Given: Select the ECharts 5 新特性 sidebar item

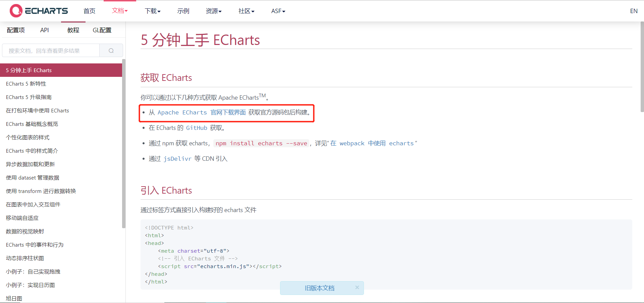Looking at the screenshot, I should [x=26, y=84].
